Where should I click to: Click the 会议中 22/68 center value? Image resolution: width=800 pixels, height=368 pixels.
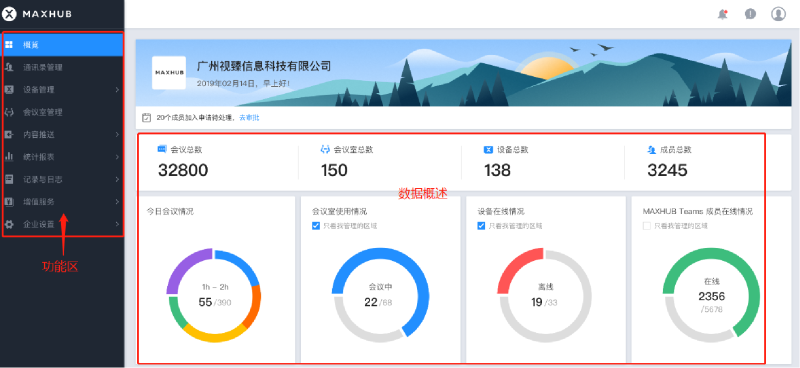378,302
